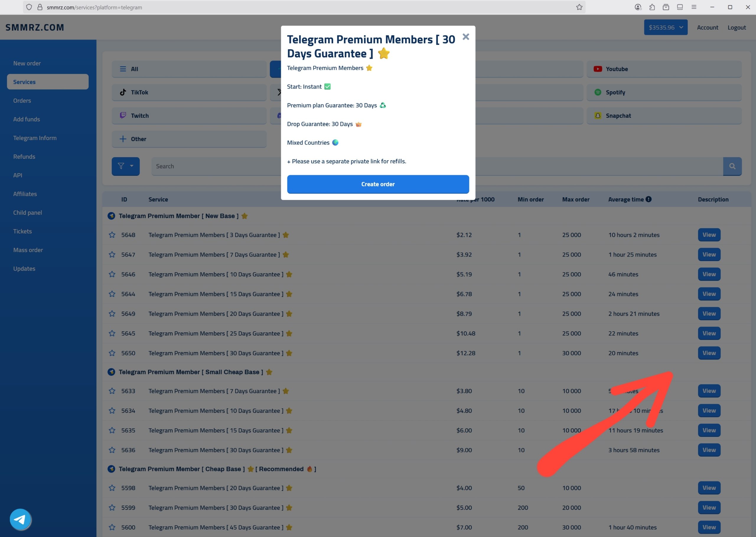Image resolution: width=756 pixels, height=537 pixels.
Task: Close the Telegram Premium Members popup
Action: coord(465,37)
